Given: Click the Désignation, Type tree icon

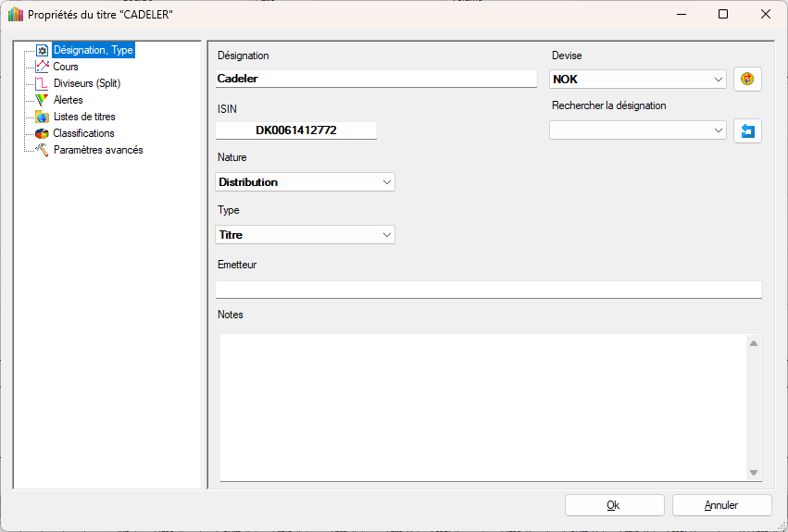Looking at the screenshot, I should [42, 50].
